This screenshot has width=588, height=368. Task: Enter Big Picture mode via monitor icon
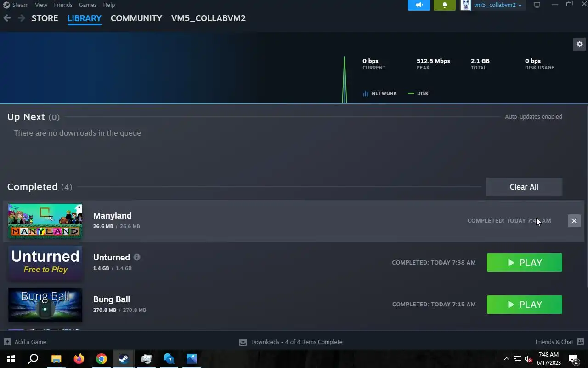point(537,5)
